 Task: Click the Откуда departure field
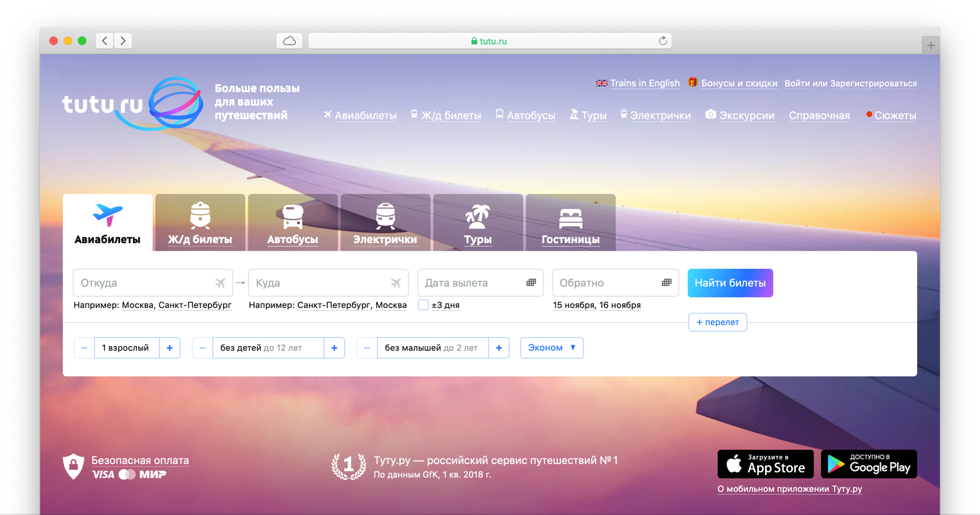tap(153, 283)
